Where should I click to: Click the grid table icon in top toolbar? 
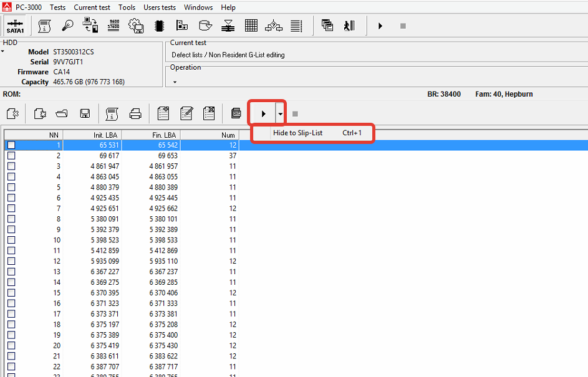tap(251, 26)
